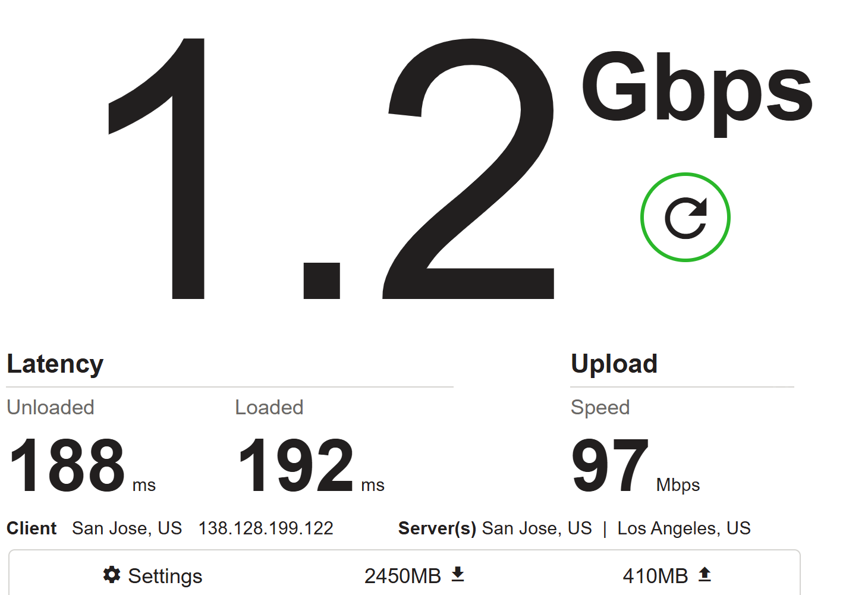Click the upload arrow icon beside 410MB

(705, 574)
